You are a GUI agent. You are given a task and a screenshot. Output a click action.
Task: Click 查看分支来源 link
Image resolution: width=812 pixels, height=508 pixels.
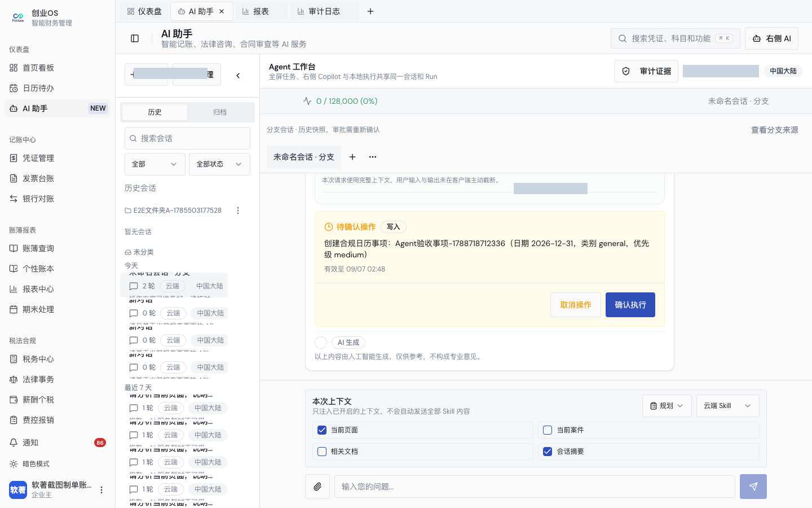click(x=774, y=130)
